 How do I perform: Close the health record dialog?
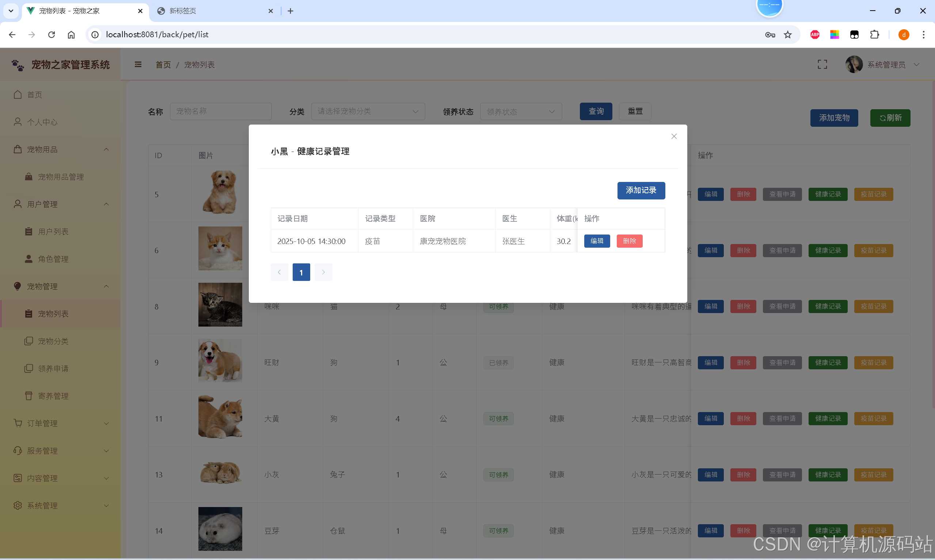pos(674,136)
